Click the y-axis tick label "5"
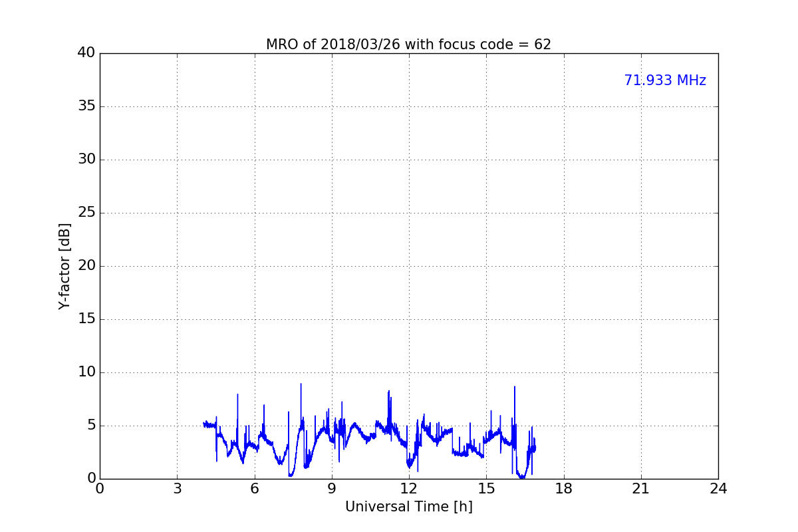Screen dimensions: 798x532 pyautogui.click(x=91, y=426)
